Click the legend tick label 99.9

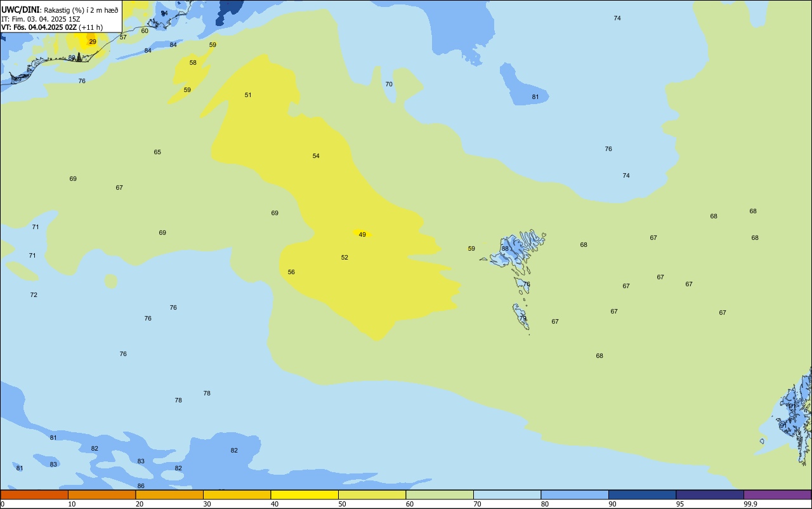750,504
